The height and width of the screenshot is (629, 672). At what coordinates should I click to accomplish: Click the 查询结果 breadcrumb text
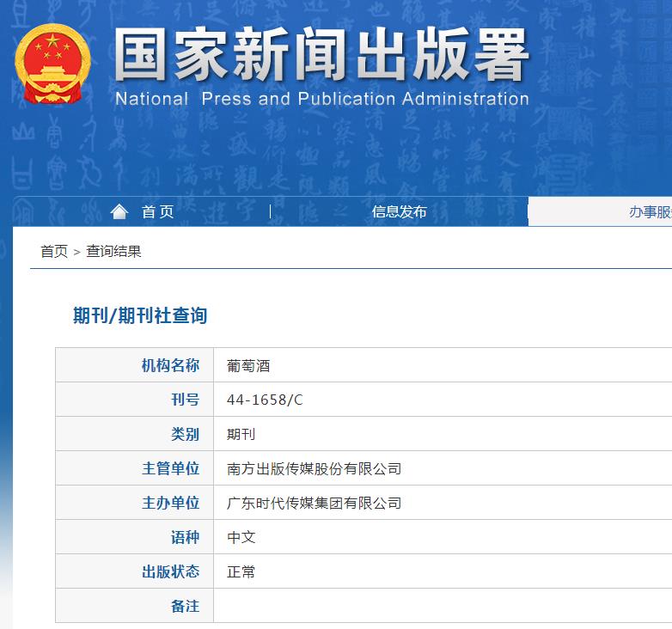click(x=114, y=252)
